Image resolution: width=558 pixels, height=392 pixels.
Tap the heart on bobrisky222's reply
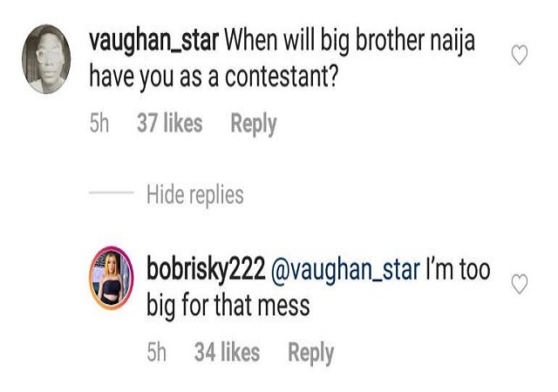tap(519, 285)
